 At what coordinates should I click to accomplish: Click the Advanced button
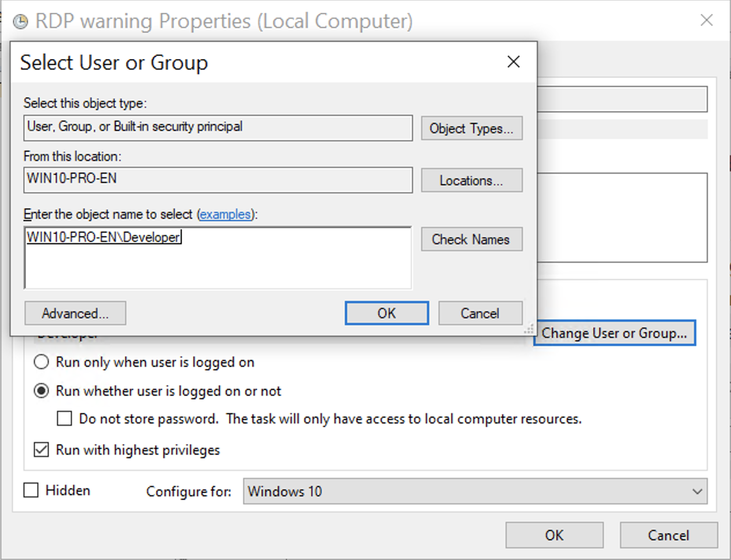(x=75, y=313)
